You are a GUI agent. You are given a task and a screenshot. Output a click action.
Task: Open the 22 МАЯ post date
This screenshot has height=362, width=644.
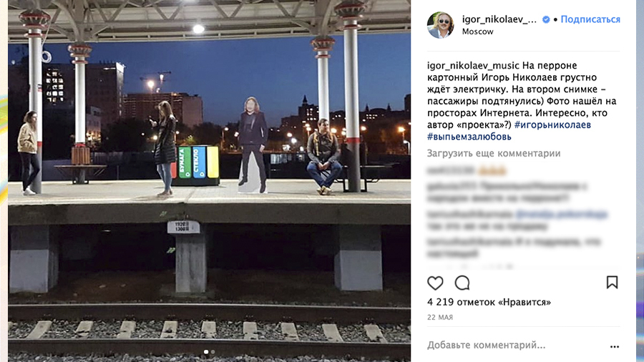440,317
